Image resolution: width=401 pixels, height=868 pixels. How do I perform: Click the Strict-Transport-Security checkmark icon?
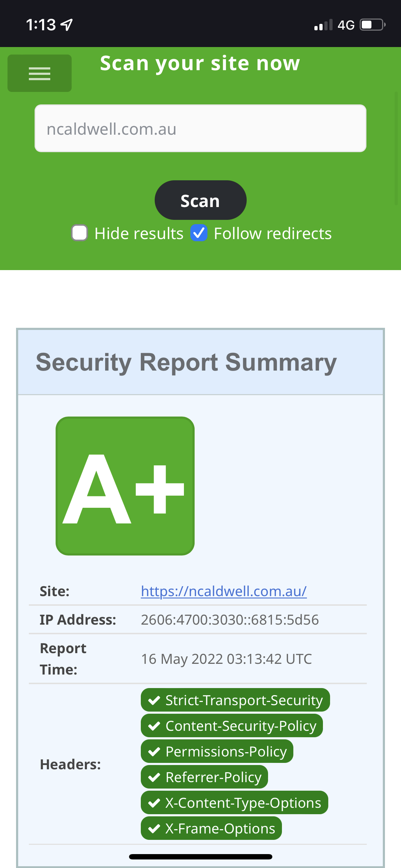154,701
